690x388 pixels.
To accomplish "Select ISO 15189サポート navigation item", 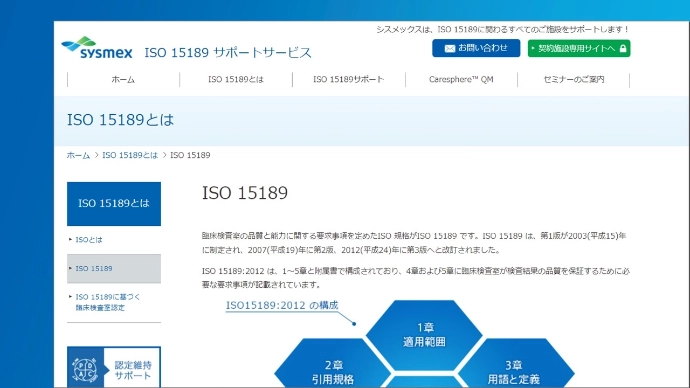I will (x=349, y=80).
